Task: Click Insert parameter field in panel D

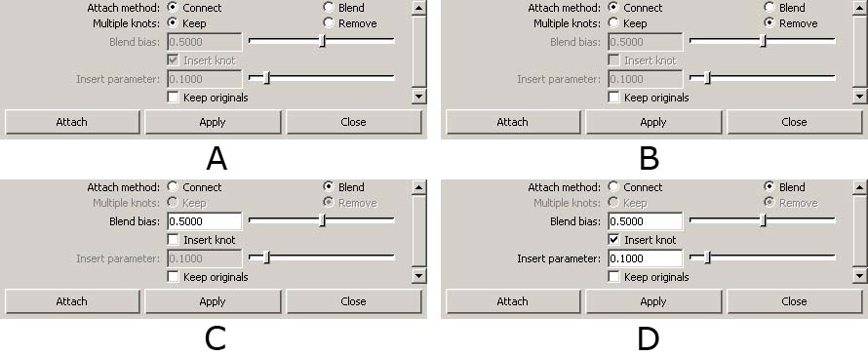Action: coord(645,258)
